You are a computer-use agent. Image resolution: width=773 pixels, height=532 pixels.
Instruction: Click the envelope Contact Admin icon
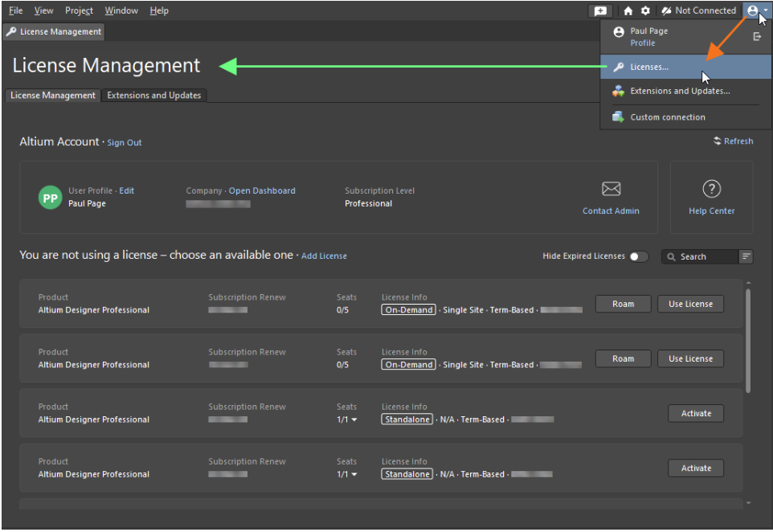[x=611, y=189]
